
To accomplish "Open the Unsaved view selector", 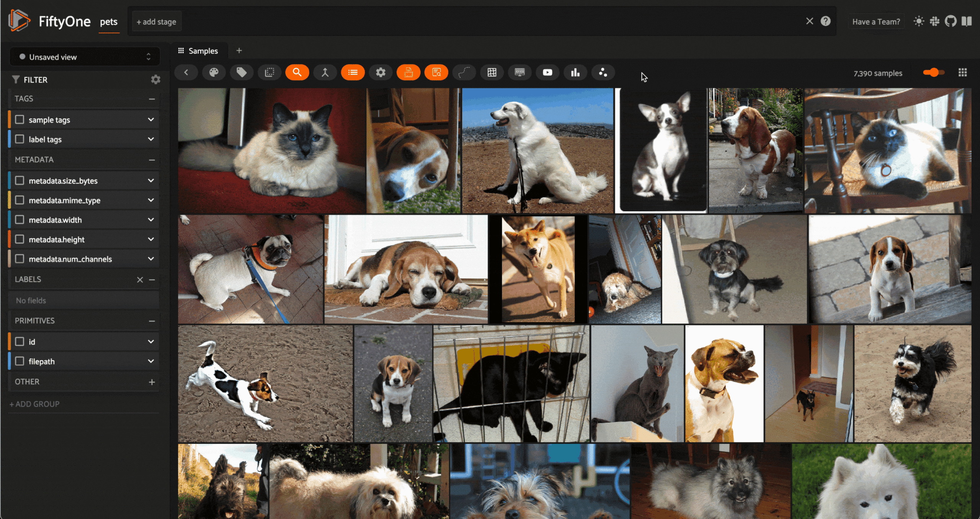I will pyautogui.click(x=85, y=57).
